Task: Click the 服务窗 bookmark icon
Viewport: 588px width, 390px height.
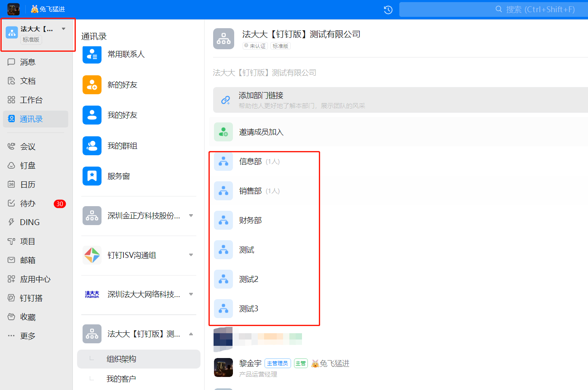Action: pyautogui.click(x=92, y=176)
